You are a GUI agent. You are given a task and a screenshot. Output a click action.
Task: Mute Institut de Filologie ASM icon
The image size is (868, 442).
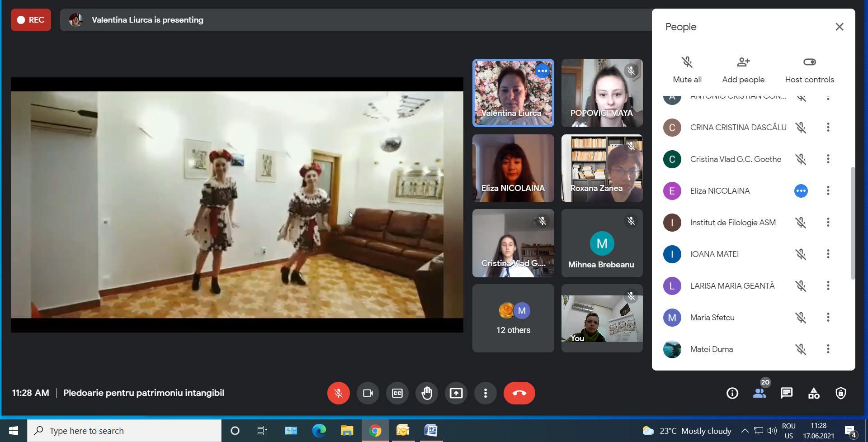point(801,223)
